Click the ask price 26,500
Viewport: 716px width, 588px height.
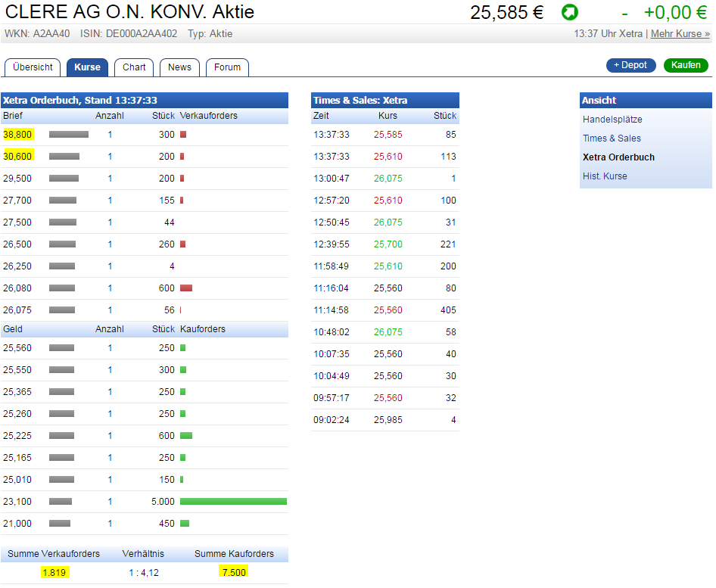(x=17, y=244)
